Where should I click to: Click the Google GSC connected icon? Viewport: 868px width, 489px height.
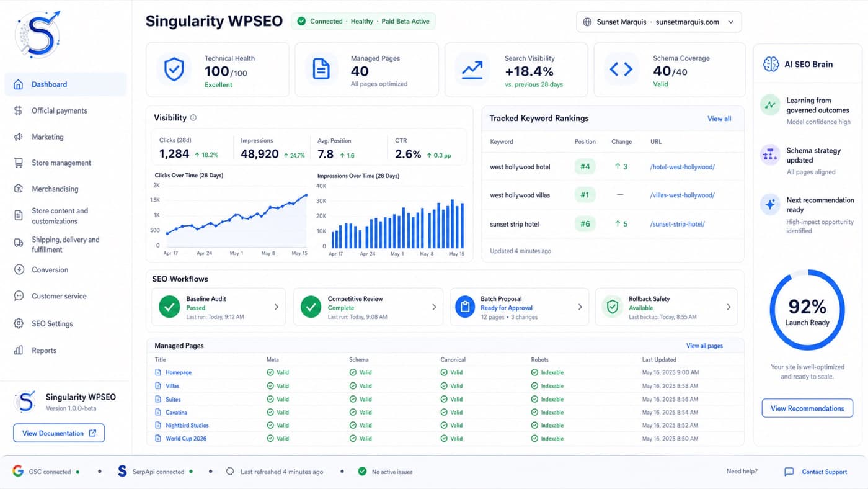click(x=17, y=471)
